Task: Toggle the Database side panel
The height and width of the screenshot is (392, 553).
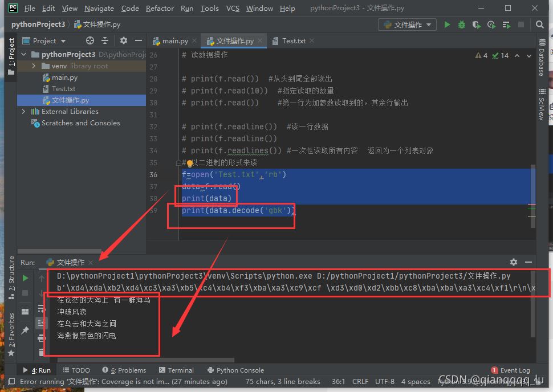Action: coord(542,59)
